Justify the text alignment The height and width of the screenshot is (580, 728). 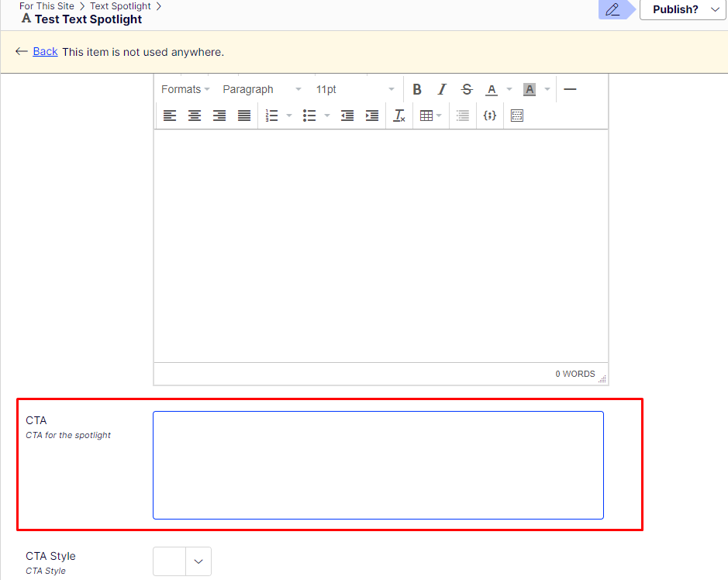244,116
